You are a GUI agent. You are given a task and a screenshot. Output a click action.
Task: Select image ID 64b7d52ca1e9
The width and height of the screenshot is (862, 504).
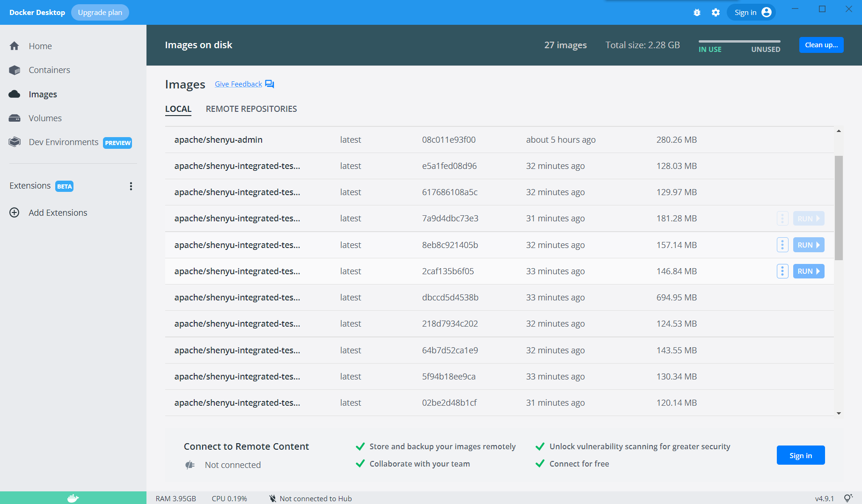point(450,351)
